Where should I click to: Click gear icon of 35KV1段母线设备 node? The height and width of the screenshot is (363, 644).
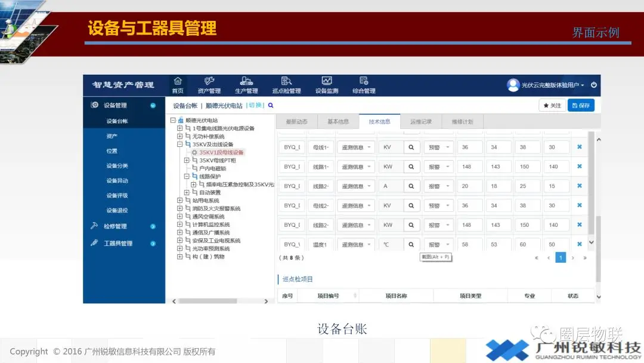tap(194, 152)
